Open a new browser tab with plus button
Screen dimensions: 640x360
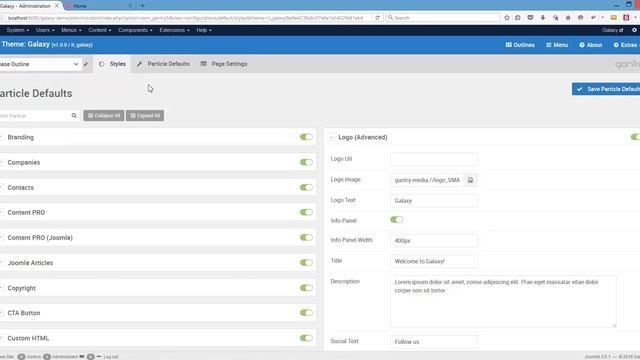[x=142, y=6]
